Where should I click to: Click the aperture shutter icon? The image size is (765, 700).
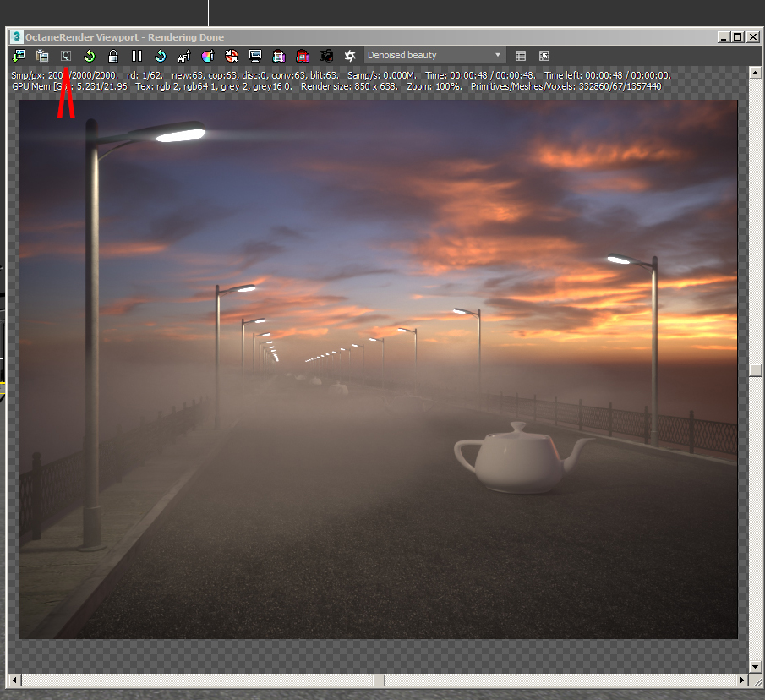pyautogui.click(x=350, y=56)
